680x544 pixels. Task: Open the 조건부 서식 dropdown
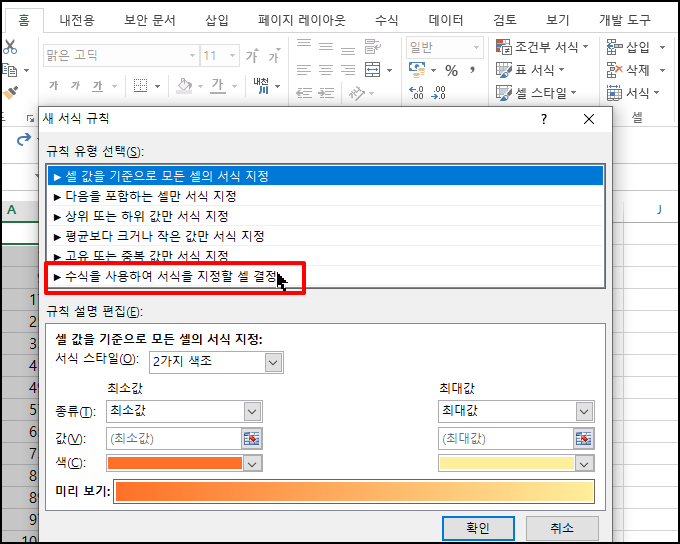pyautogui.click(x=542, y=46)
